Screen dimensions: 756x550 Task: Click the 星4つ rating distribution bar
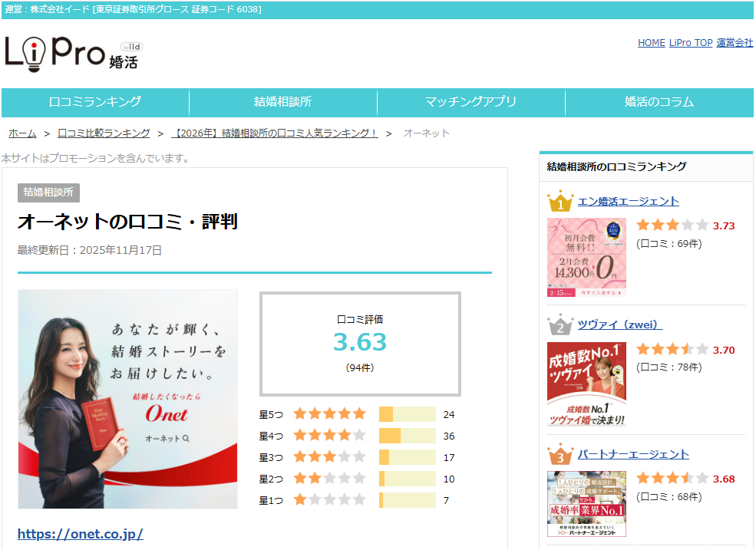click(407, 436)
